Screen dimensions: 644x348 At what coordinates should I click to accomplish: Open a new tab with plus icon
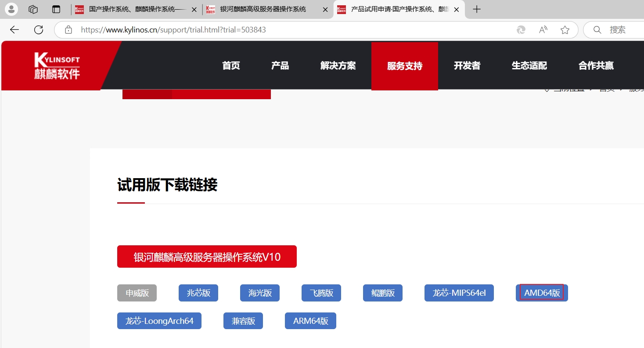tap(477, 9)
